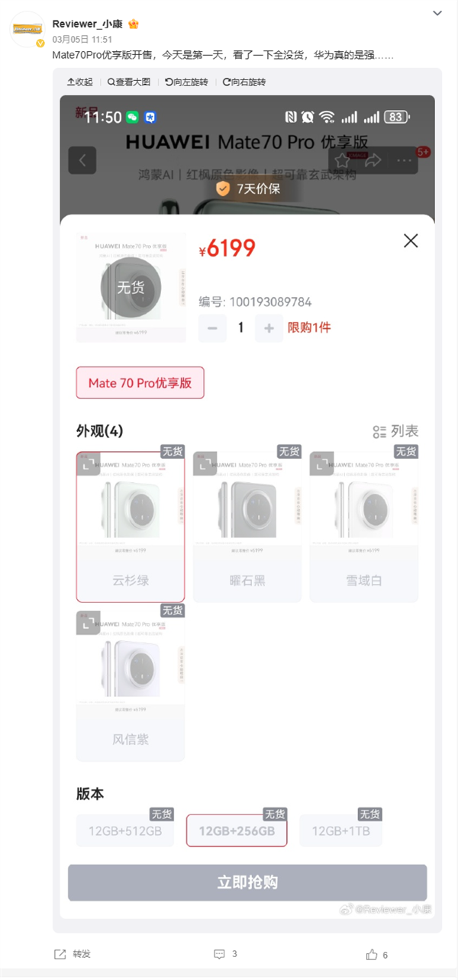Close the product detail panel with X
The width and height of the screenshot is (458, 980).
tap(411, 240)
